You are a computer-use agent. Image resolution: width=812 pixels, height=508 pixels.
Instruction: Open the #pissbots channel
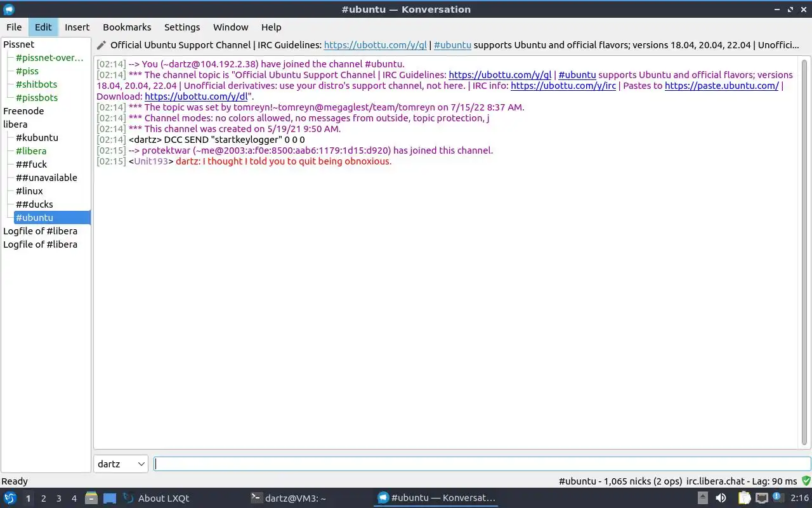[37, 98]
